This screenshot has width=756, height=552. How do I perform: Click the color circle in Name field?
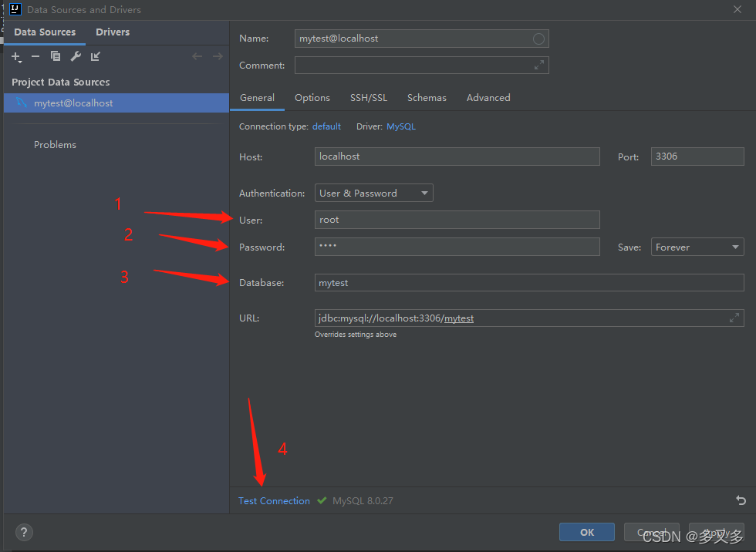(538, 39)
